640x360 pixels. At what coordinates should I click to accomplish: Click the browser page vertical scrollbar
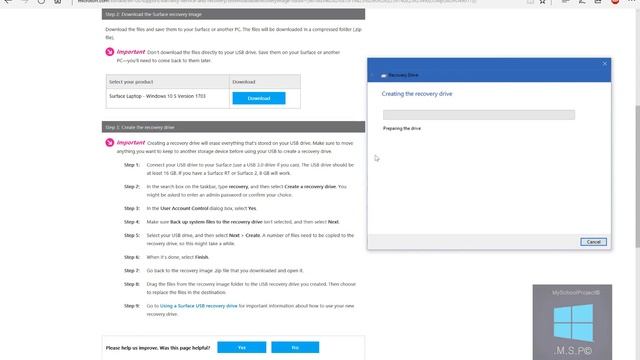coord(637,176)
